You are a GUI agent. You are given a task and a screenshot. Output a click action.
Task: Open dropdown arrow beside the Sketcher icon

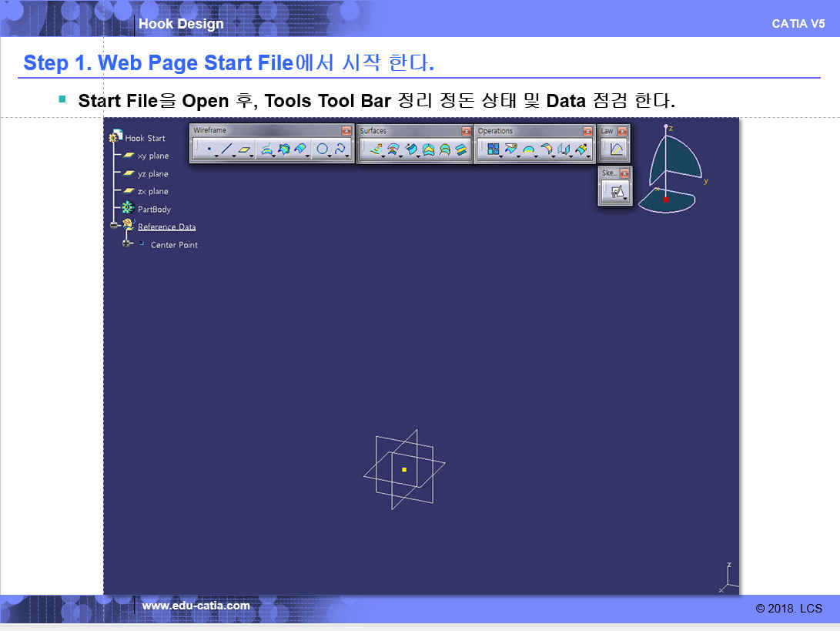coord(625,200)
